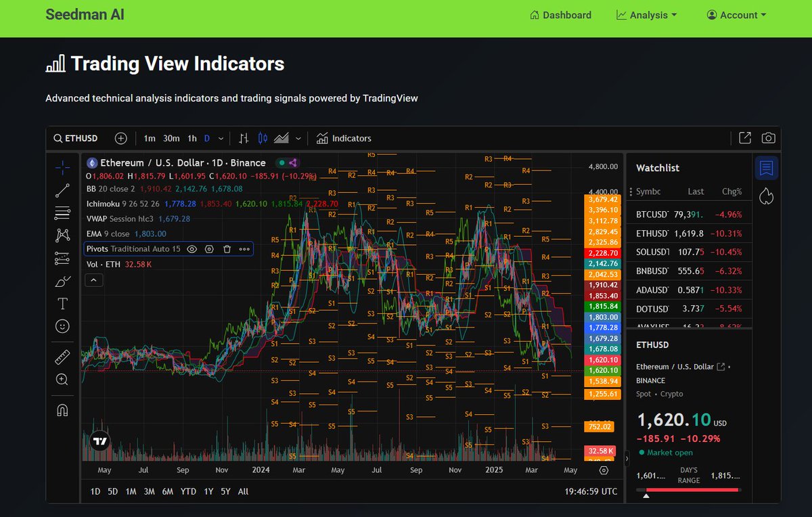Screen dimensions: 812x517
Task: Select the ruler measure tool
Action: click(62, 357)
